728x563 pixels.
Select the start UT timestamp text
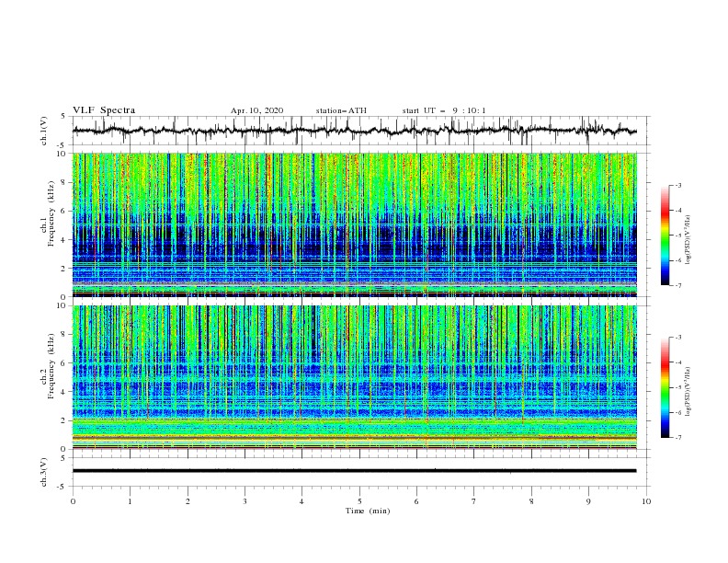tap(444, 110)
